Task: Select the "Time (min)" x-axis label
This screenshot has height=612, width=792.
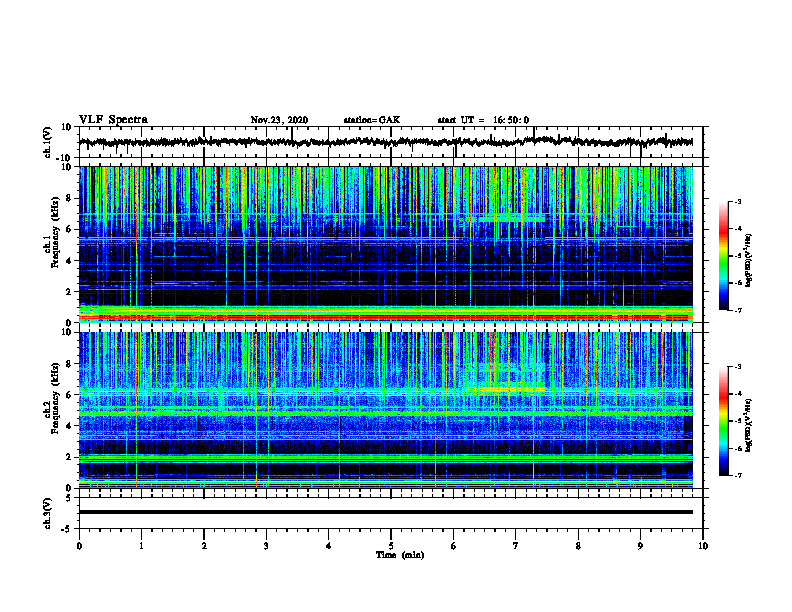Action: pyautogui.click(x=400, y=555)
